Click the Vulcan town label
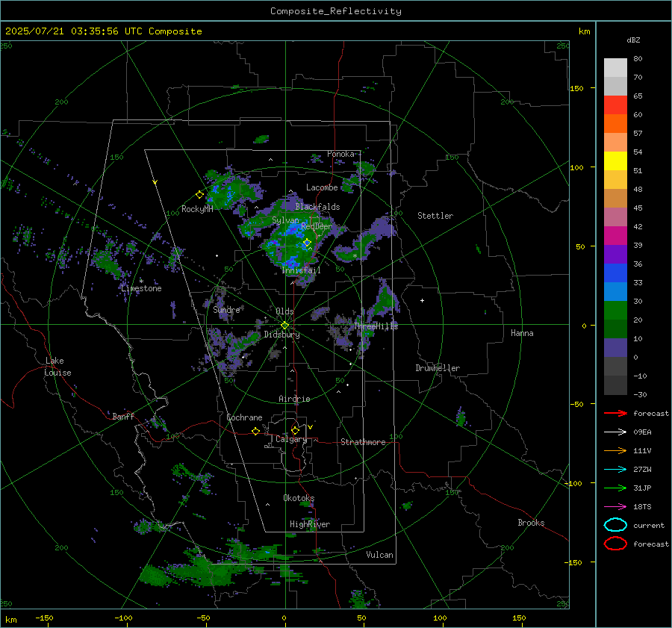The width and height of the screenshot is (672, 628). 379,555
